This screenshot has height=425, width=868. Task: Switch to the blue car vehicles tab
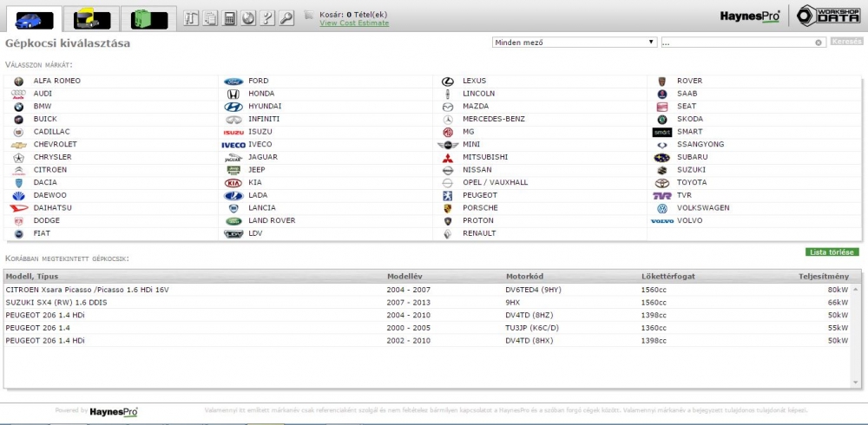pyautogui.click(x=34, y=19)
